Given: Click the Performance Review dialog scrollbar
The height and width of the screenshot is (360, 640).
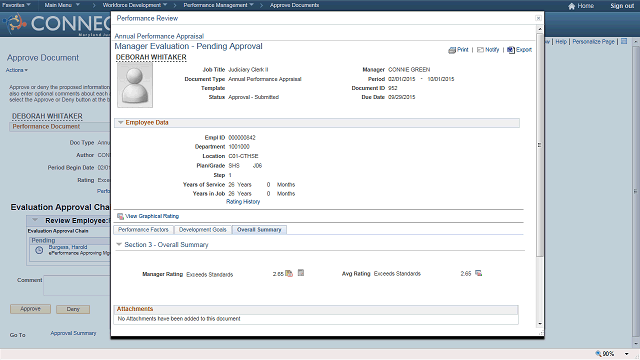Looking at the screenshot, I should point(540,176).
